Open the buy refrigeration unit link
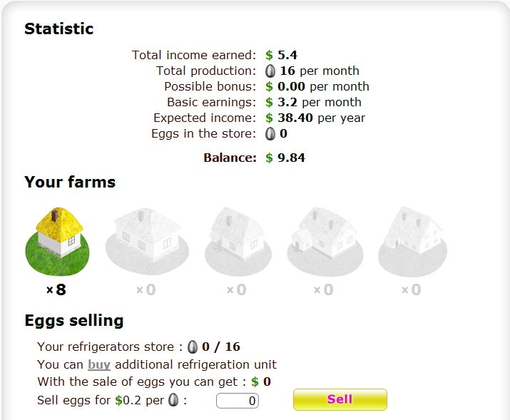The width and height of the screenshot is (510, 420). coord(99,364)
